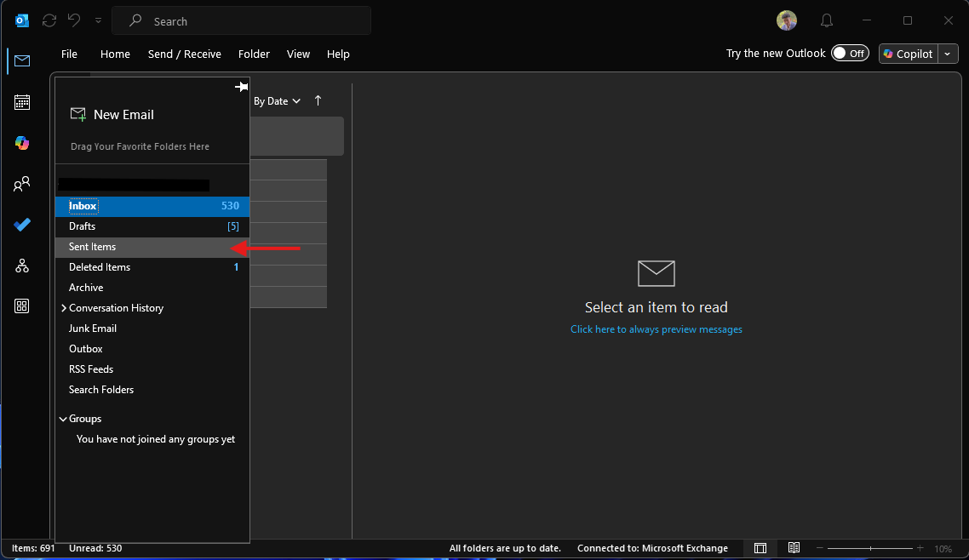Open the Calendar view icon
This screenshot has width=969, height=560.
pos(22,102)
